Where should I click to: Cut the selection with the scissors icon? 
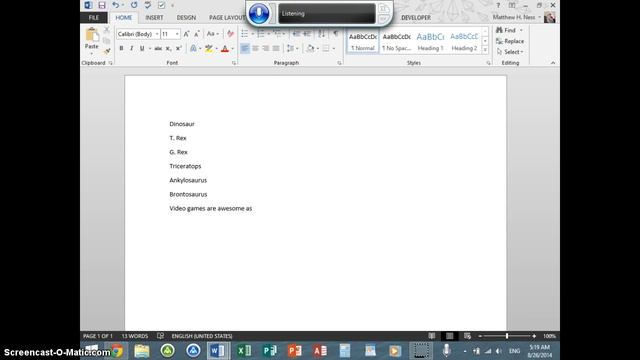point(107,30)
